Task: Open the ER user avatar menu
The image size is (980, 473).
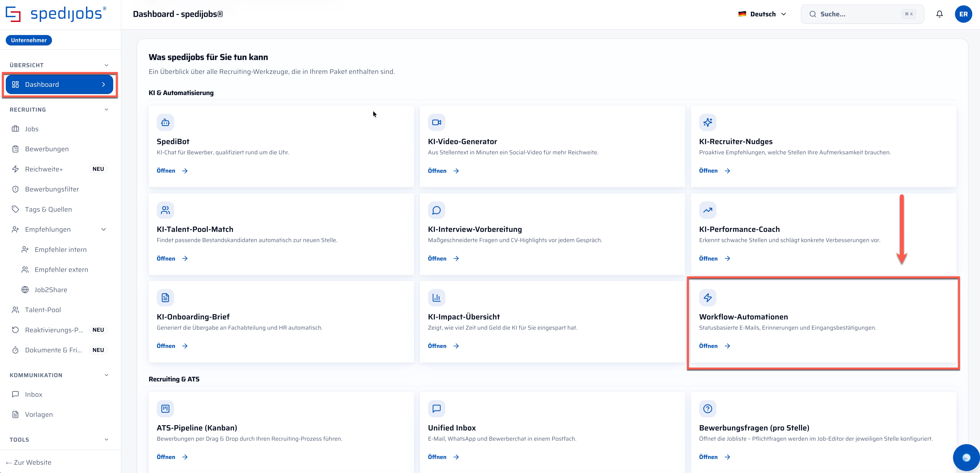Action: point(963,14)
